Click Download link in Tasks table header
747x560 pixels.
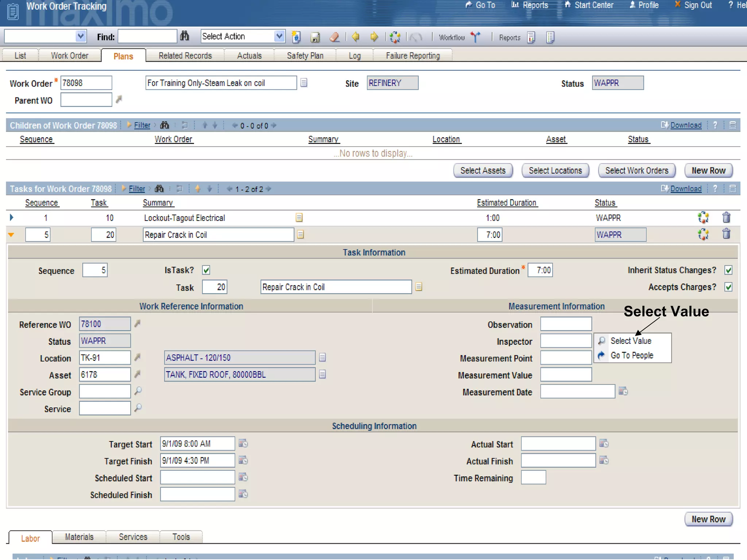[x=686, y=189]
